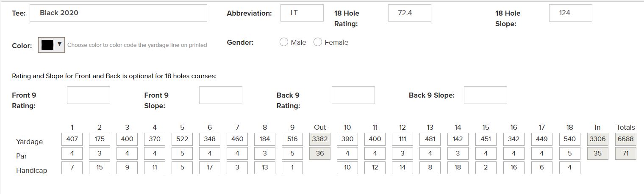The width and height of the screenshot is (644, 194).
Task: Click the empty Back 9 Slope field
Action: click(x=485, y=95)
